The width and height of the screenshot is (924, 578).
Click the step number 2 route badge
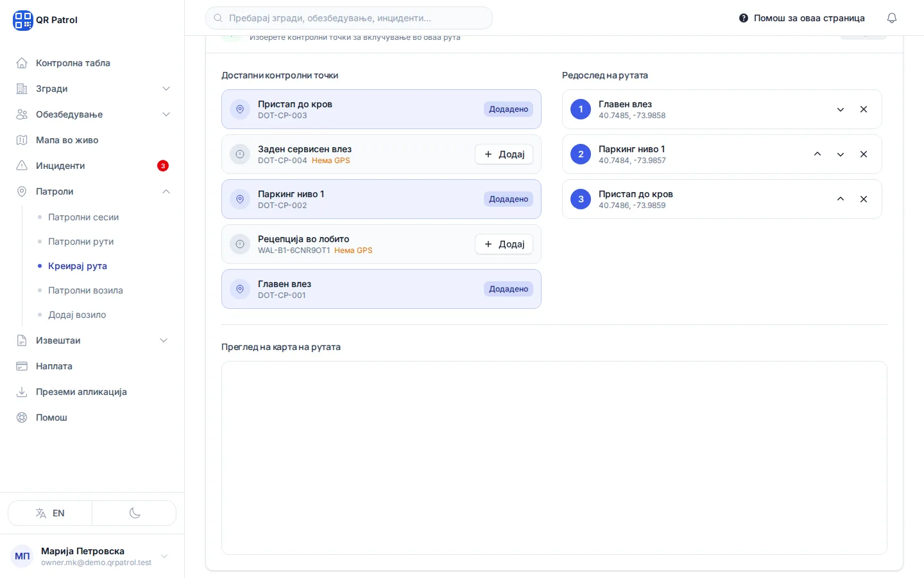581,154
